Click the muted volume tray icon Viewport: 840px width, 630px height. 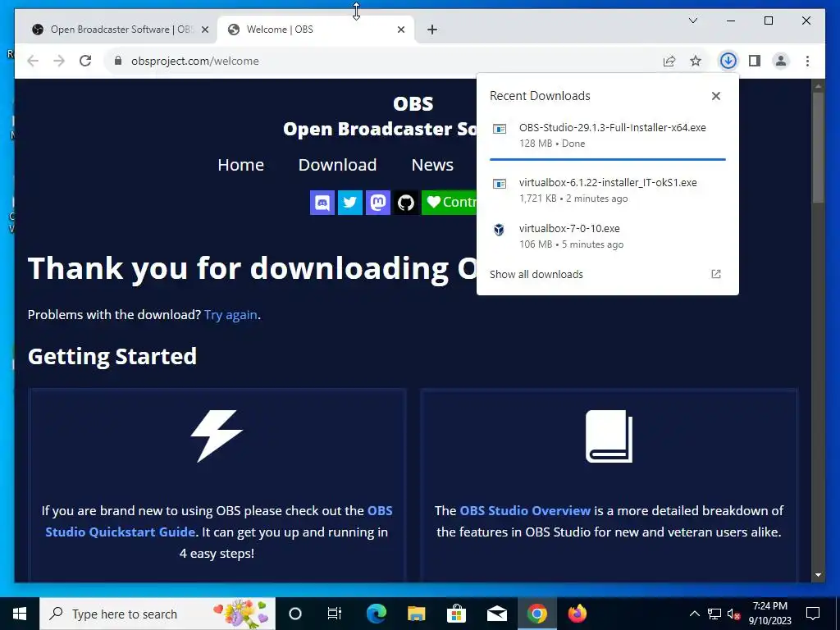(733, 614)
